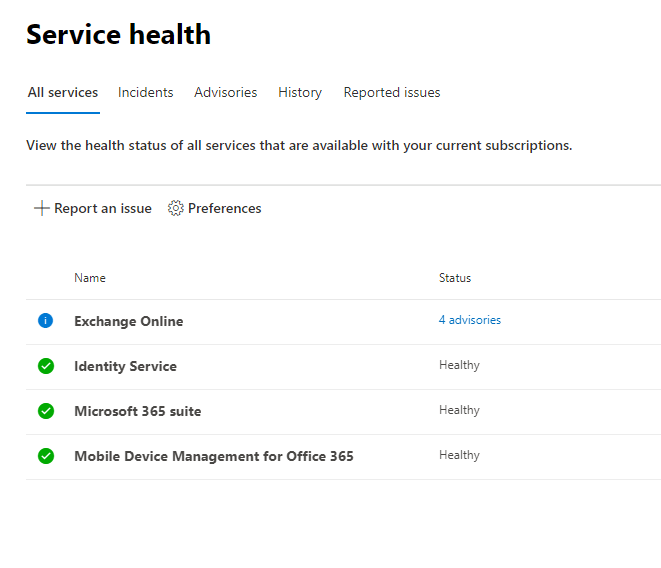Open the Exchange Online service row
This screenshot has width=661, height=568.
click(343, 322)
